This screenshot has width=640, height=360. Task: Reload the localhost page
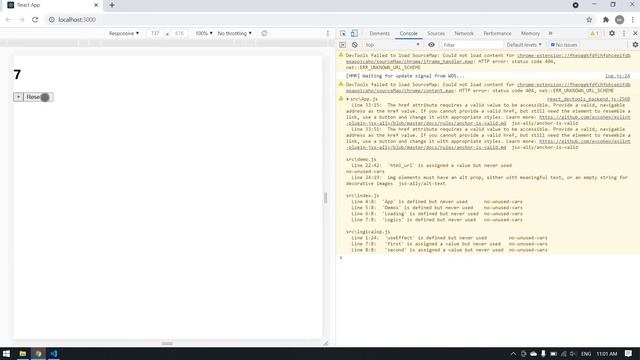click(35, 20)
